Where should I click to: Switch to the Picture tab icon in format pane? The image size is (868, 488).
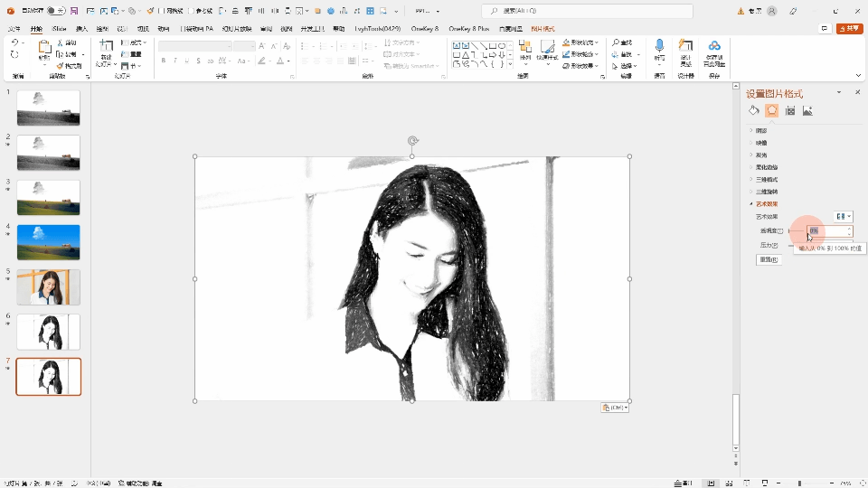click(x=807, y=110)
